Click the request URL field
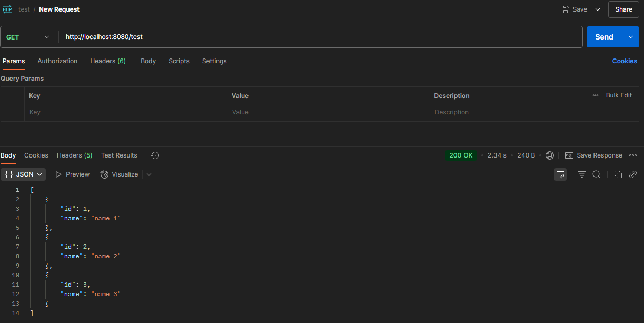This screenshot has width=644, height=323. (x=320, y=37)
